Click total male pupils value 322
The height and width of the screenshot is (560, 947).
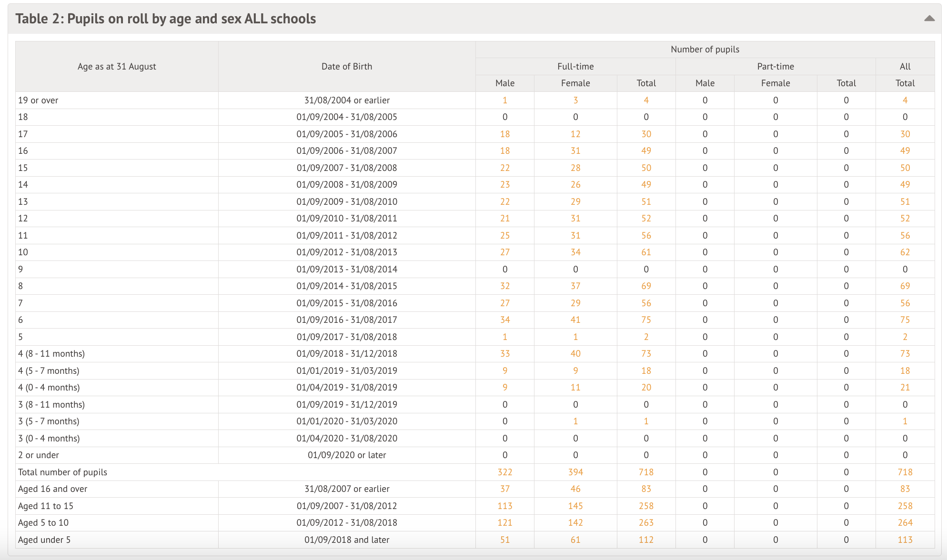504,472
